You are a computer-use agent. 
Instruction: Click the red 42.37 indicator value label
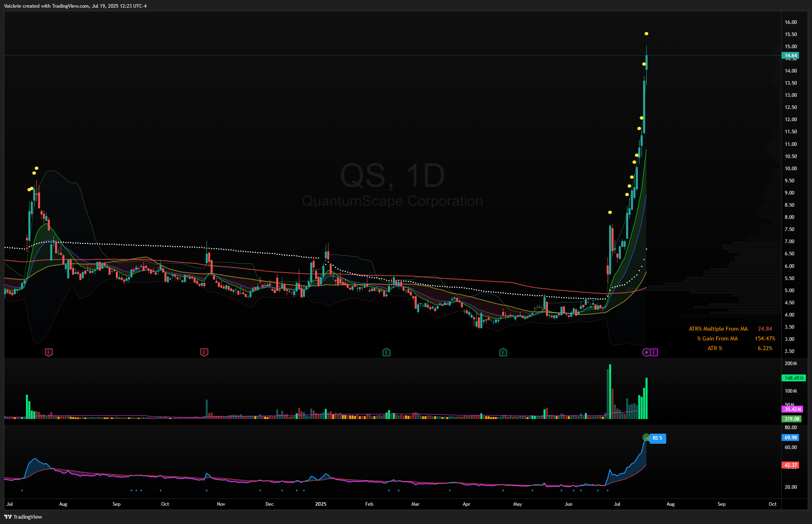point(790,465)
